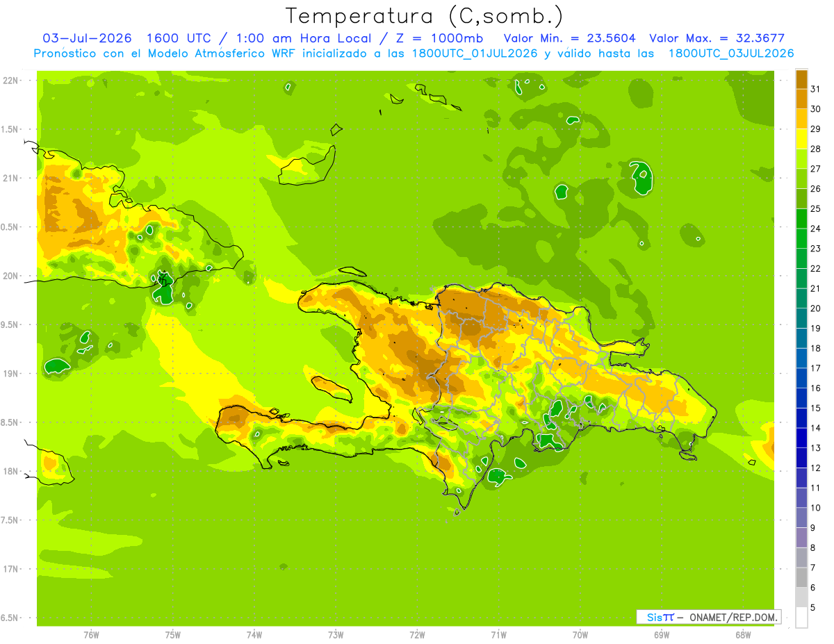The width and height of the screenshot is (834, 644).
Task: Select the "Z = 1000mb" level label
Action: (439, 38)
